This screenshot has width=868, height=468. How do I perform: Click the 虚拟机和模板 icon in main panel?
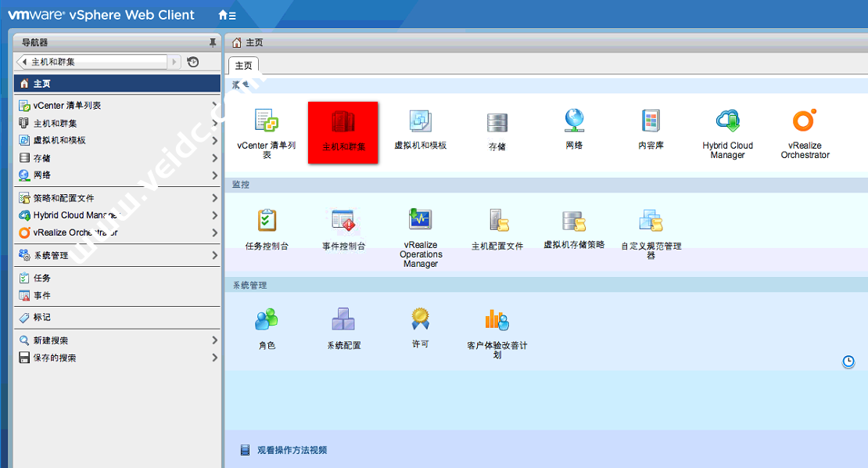click(420, 121)
